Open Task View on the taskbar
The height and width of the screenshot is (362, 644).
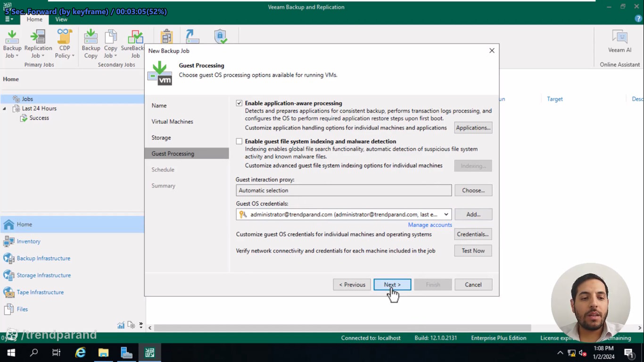point(57,353)
